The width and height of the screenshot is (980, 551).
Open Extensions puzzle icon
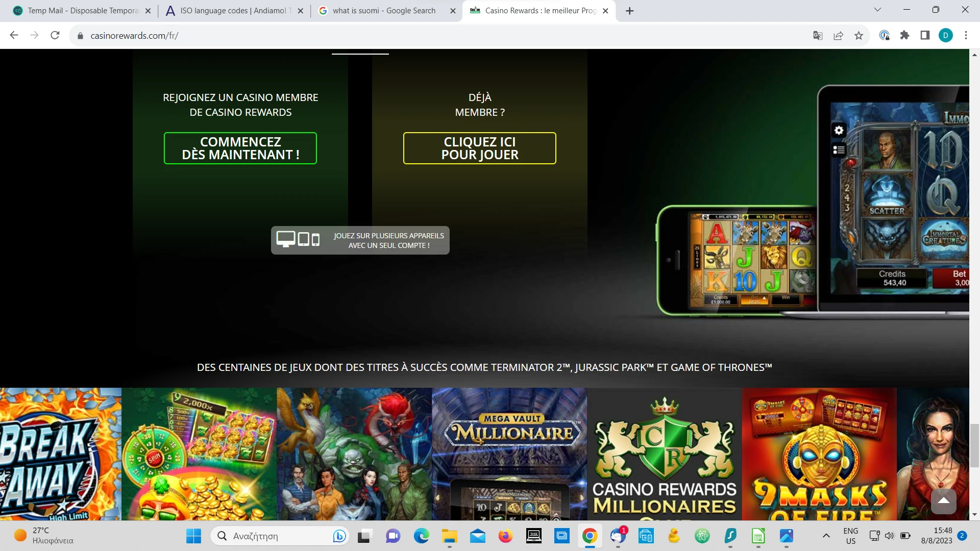[x=904, y=35]
